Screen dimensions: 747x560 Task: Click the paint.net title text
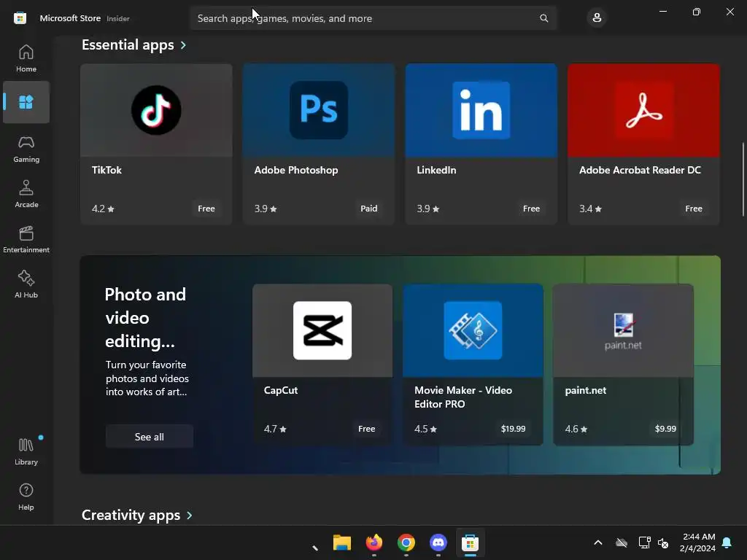[x=586, y=391]
